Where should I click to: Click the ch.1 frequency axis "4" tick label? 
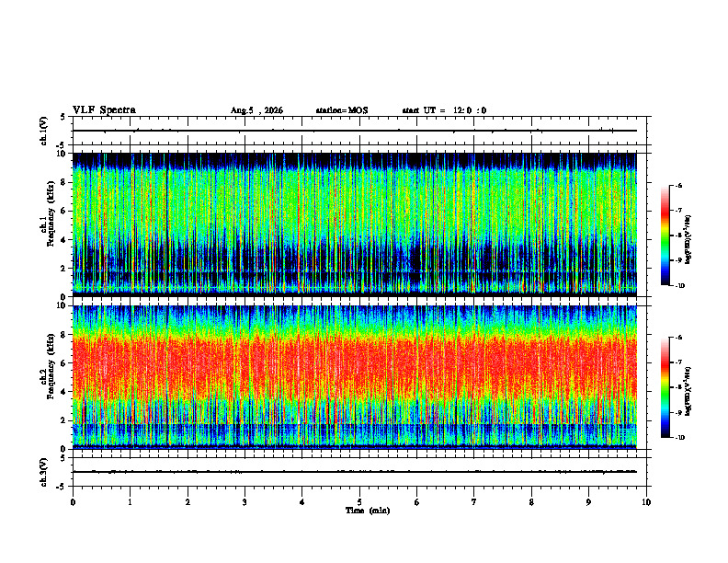(x=64, y=240)
